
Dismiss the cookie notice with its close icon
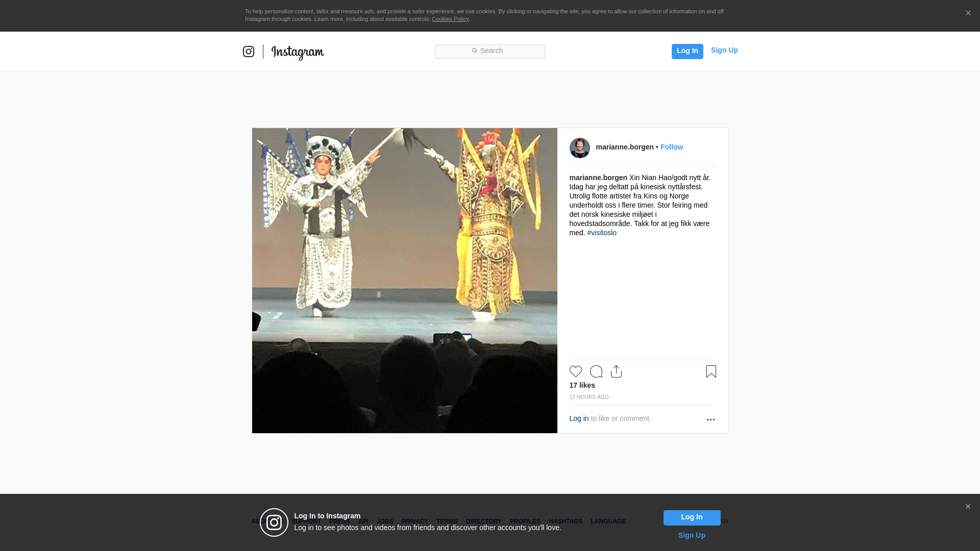968,13
